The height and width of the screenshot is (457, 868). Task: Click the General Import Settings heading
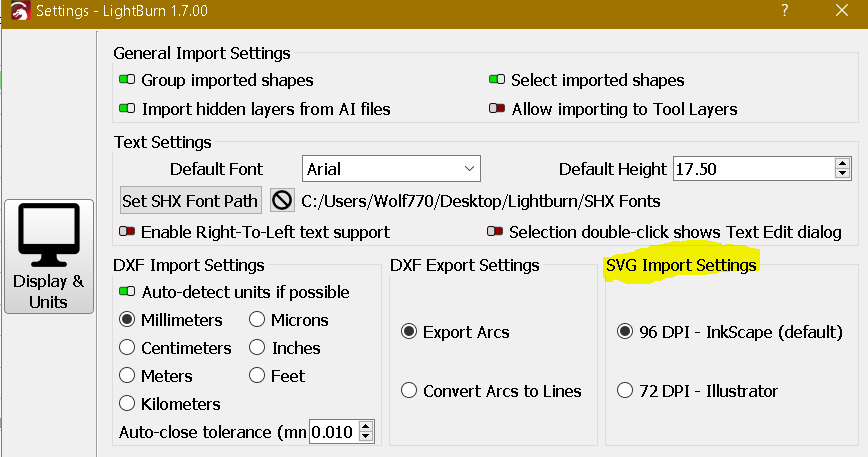(202, 53)
